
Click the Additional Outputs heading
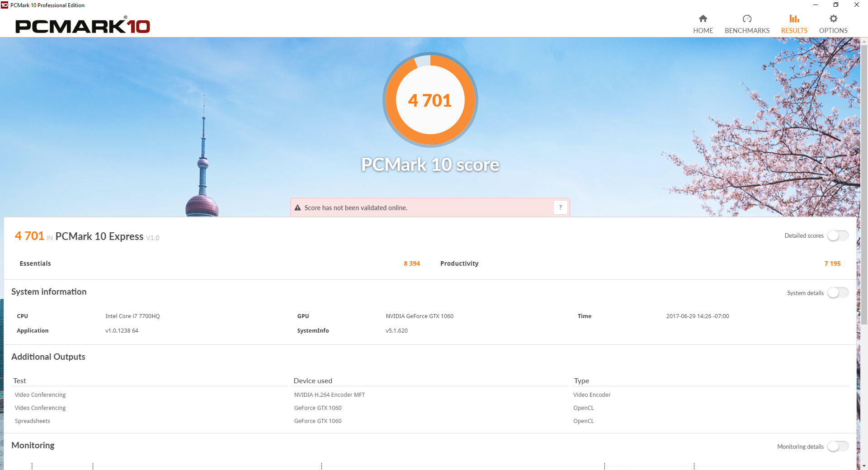pyautogui.click(x=48, y=357)
